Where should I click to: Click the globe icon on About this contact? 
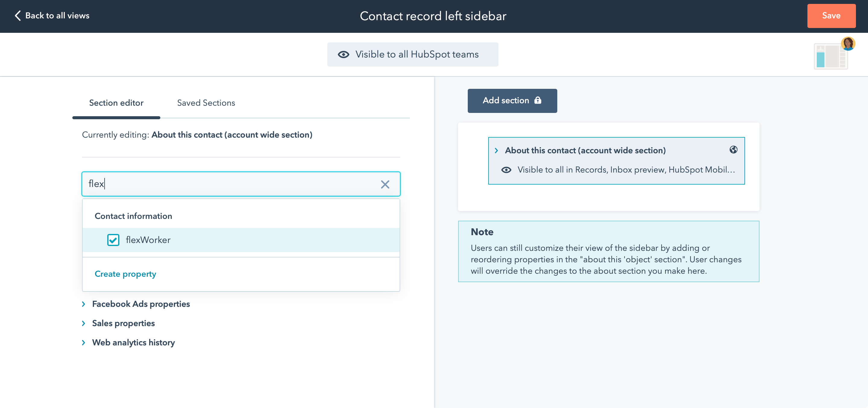(733, 150)
